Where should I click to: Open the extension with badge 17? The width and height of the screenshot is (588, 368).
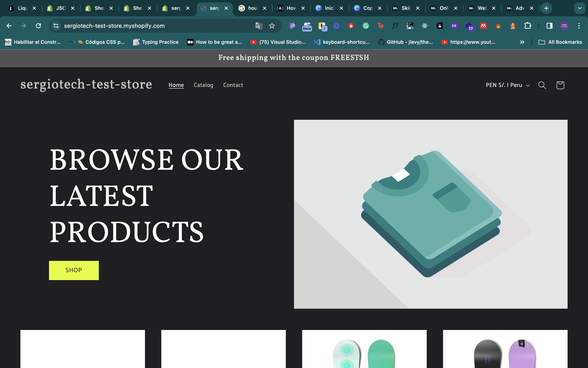pyautogui.click(x=469, y=26)
